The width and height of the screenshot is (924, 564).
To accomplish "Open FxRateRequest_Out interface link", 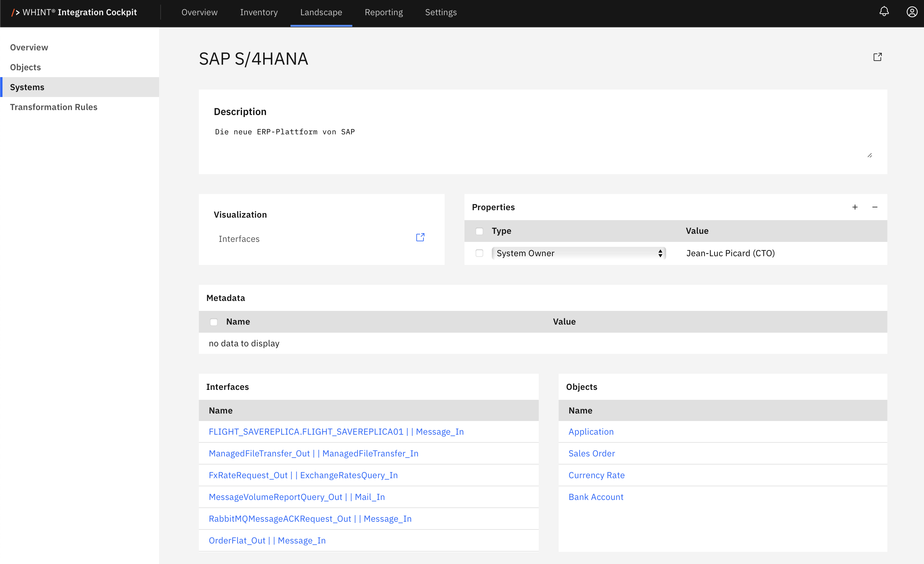I will (303, 475).
